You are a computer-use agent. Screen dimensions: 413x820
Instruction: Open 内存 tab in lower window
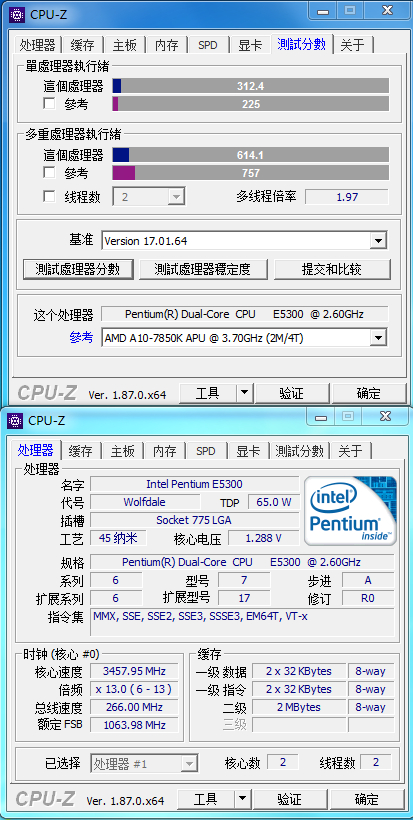click(x=164, y=451)
